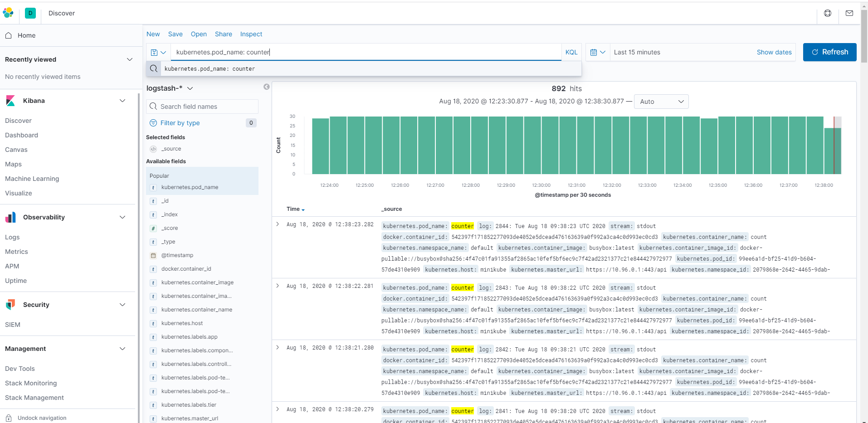Click New in the top menu
The width and height of the screenshot is (868, 423).
153,34
